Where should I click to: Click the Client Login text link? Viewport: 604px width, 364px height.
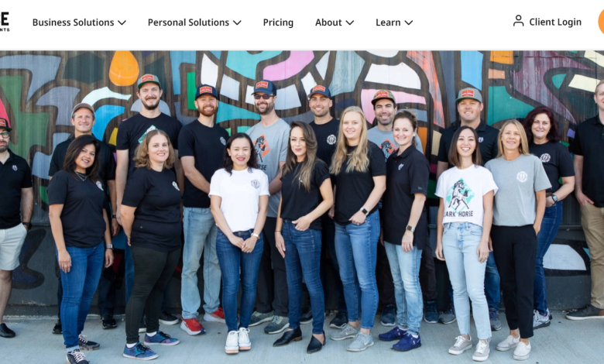pyautogui.click(x=555, y=22)
